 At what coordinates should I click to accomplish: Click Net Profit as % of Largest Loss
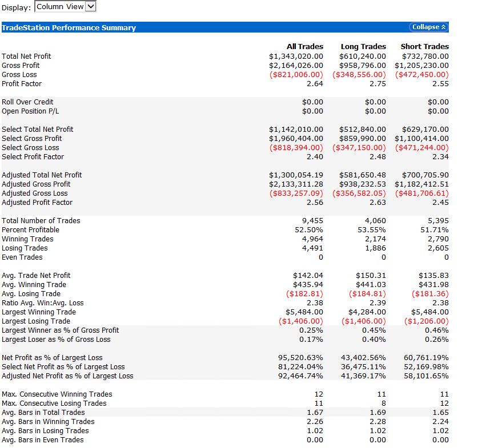(x=53, y=358)
